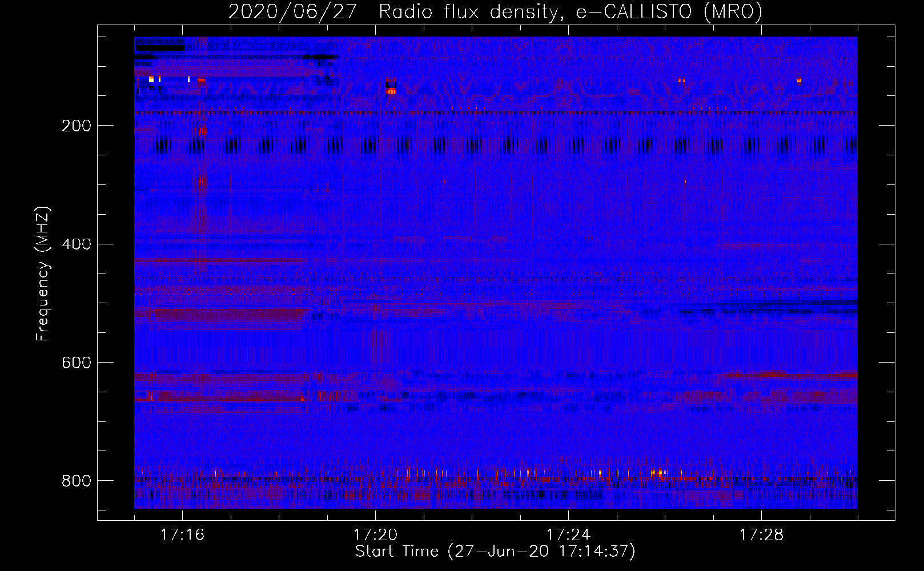Click the 400 frequency tick label
Viewport: 924px width, 571px height.
pos(77,244)
